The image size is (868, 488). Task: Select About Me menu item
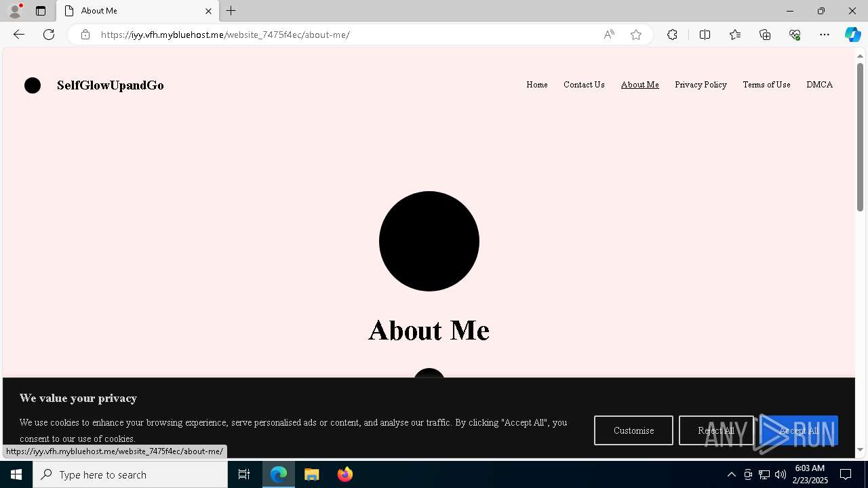[640, 85]
